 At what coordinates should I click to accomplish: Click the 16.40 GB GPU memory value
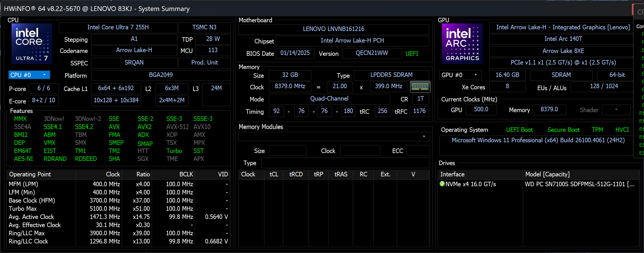pos(507,75)
